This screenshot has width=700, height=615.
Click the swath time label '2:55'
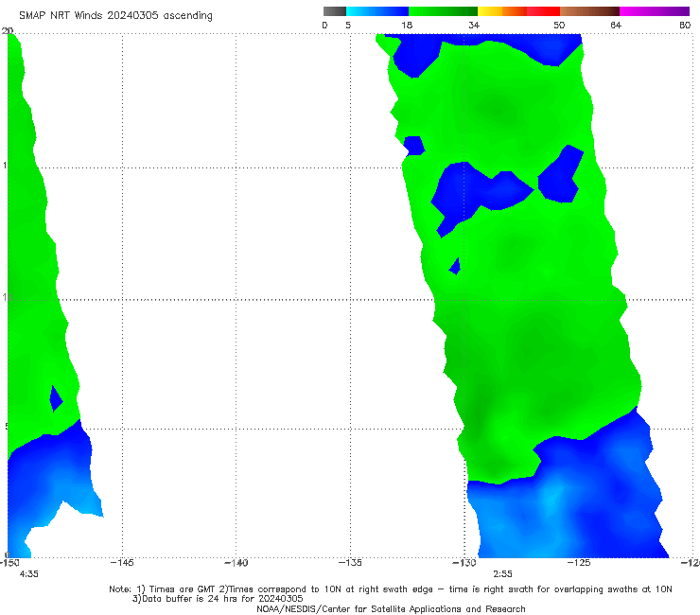pos(502,574)
